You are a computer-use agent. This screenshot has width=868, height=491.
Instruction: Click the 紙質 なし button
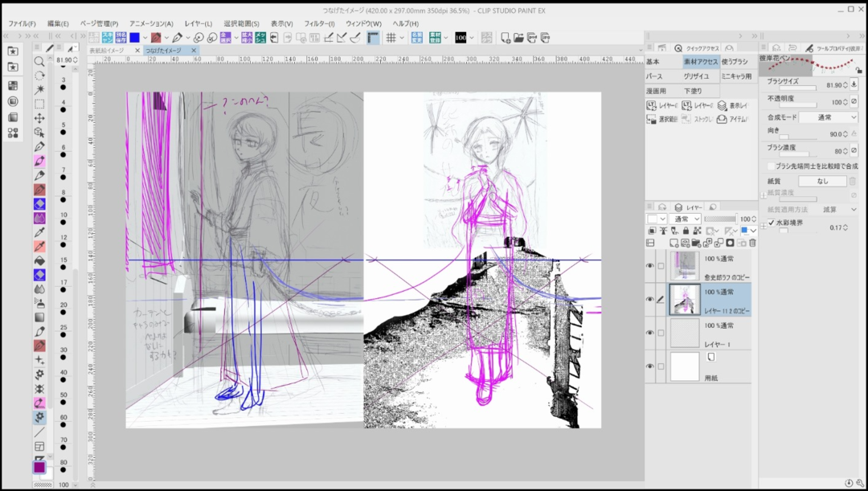(x=822, y=182)
